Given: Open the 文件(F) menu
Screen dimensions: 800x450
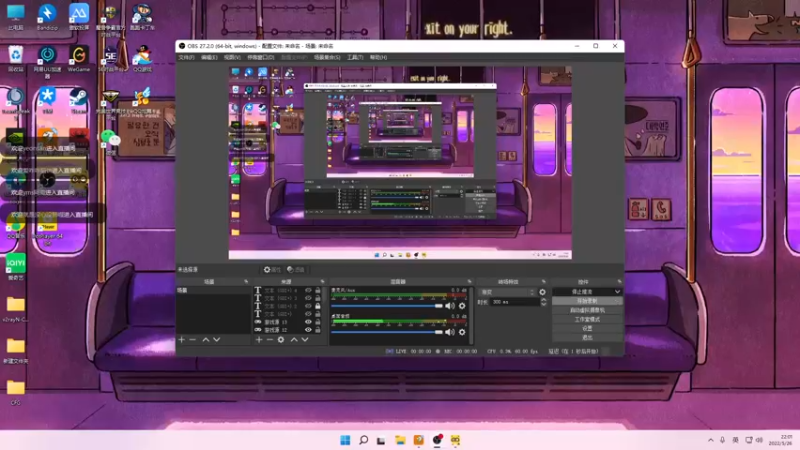Looking at the screenshot, I should click(x=186, y=58).
